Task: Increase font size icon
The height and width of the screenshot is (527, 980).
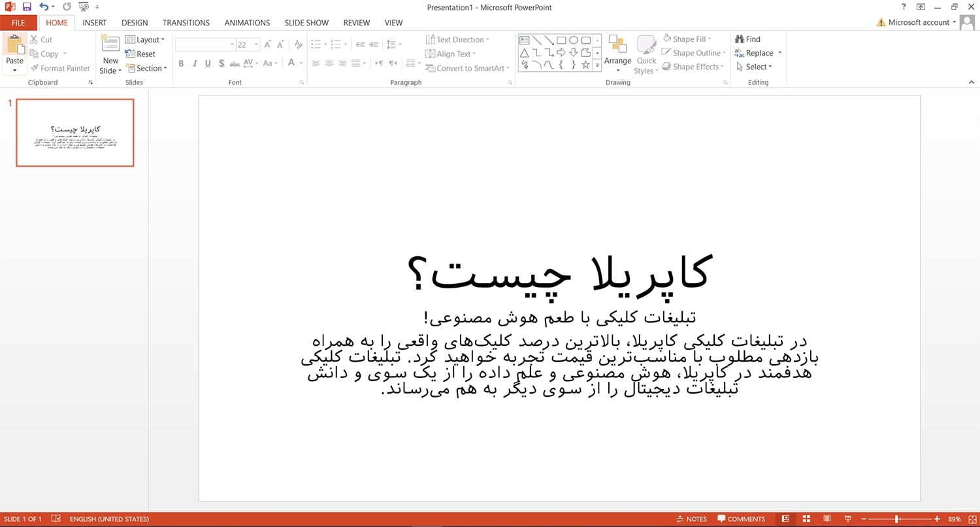Action: (x=268, y=44)
